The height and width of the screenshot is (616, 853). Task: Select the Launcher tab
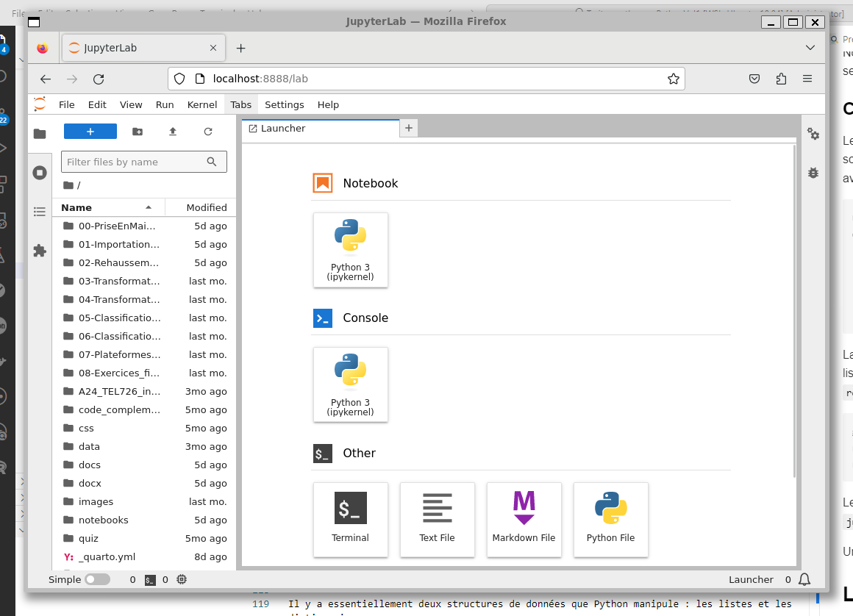point(321,129)
